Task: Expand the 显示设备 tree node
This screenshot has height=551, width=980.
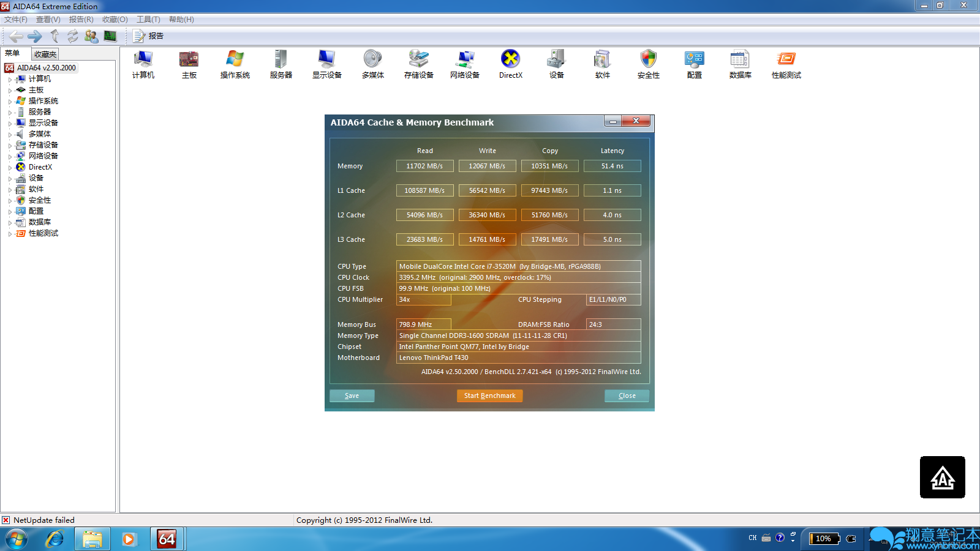Action: point(10,123)
